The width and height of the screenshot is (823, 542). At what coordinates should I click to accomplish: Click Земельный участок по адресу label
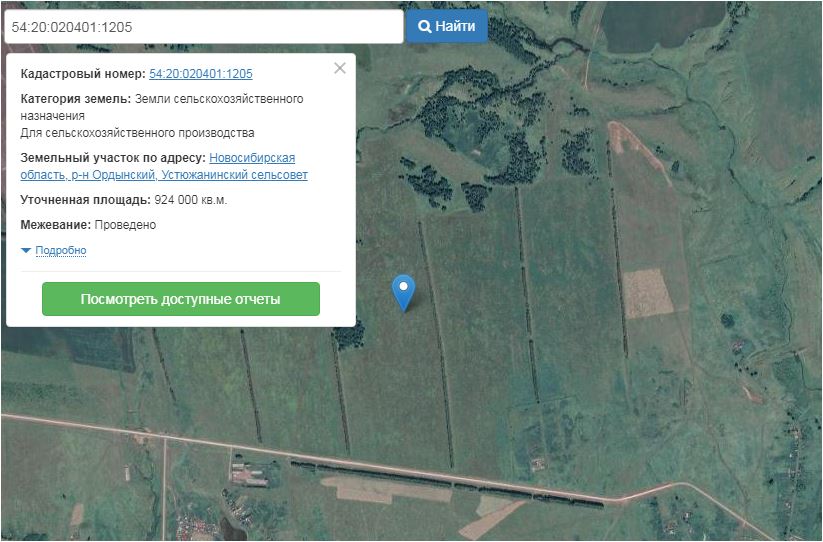point(113,158)
